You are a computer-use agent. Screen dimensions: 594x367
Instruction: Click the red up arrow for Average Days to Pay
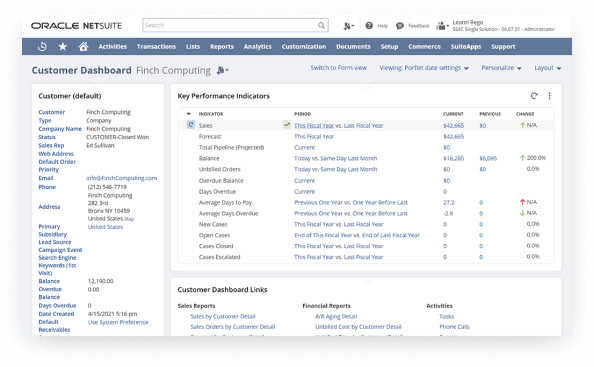click(522, 202)
